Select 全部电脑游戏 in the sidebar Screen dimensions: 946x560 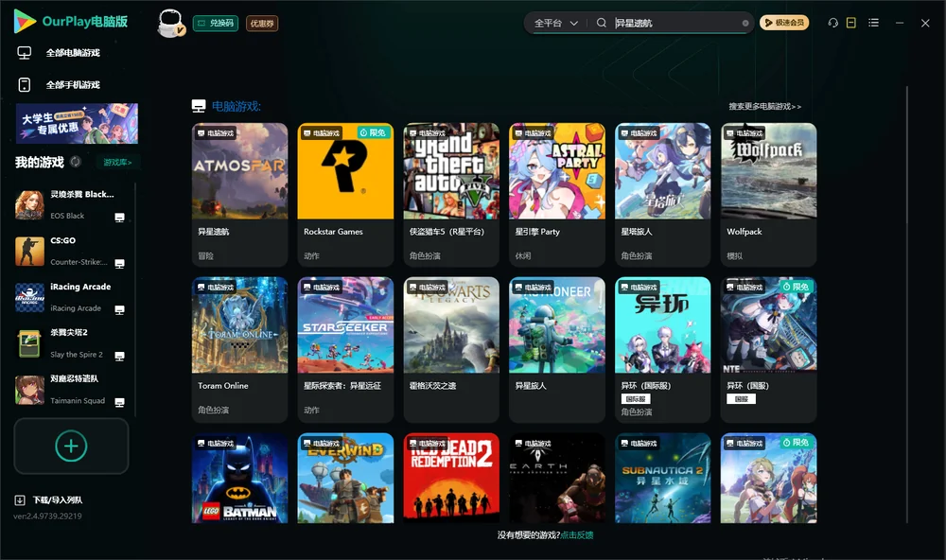[73, 53]
